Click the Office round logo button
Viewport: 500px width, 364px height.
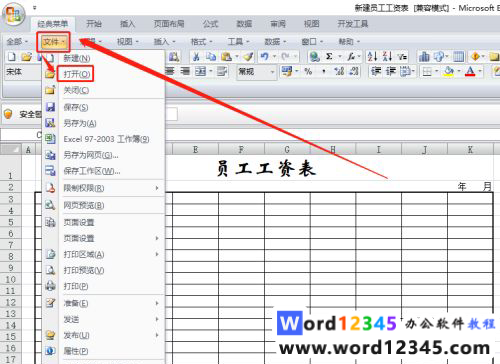click(x=14, y=15)
